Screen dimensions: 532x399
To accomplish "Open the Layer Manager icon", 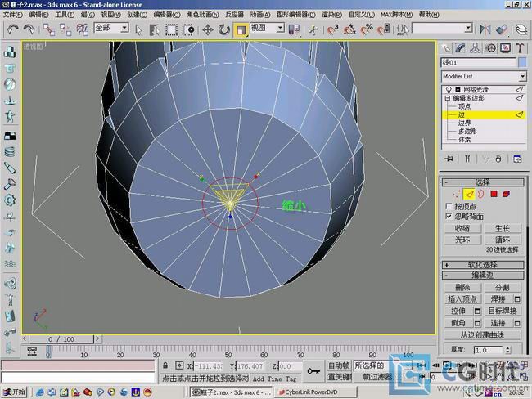I will 522,29.
